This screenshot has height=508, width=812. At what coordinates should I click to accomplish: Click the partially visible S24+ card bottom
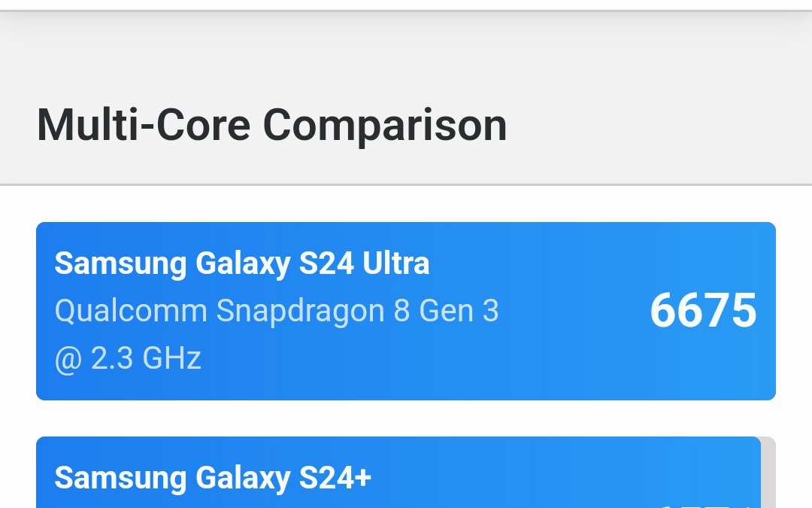(x=406, y=504)
